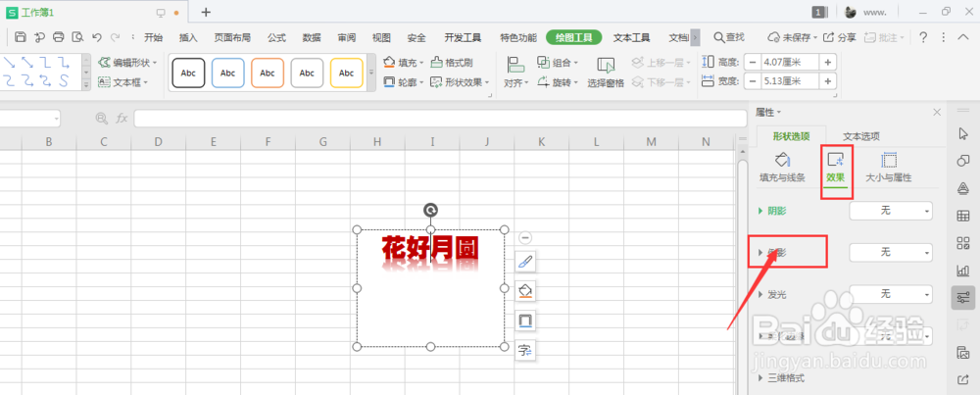Click the outline quick icon beside shape
The width and height of the screenshot is (980, 395).
[525, 321]
